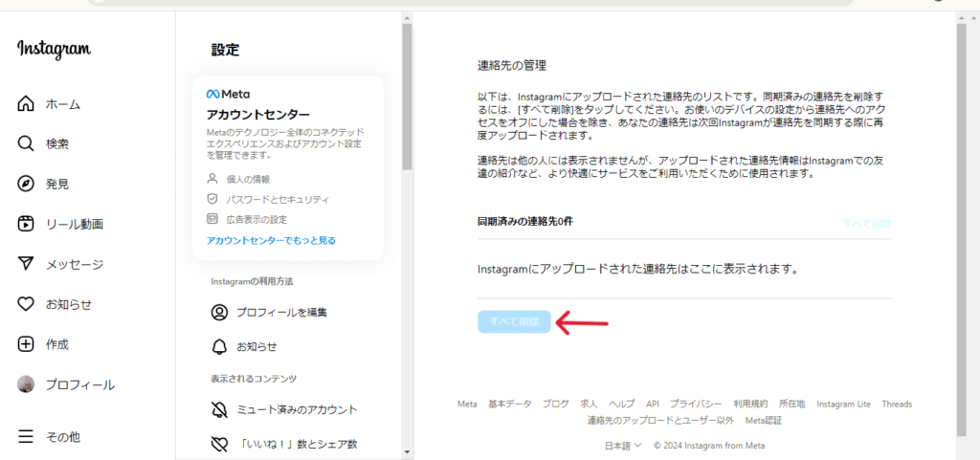
Task: Click the アカウントセンター heading
Action: point(257,116)
